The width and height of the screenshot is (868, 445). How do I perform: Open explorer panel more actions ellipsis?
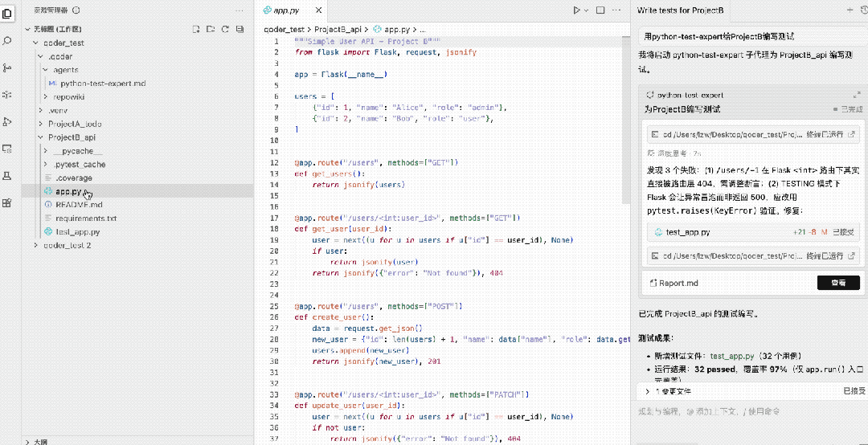pos(240,10)
